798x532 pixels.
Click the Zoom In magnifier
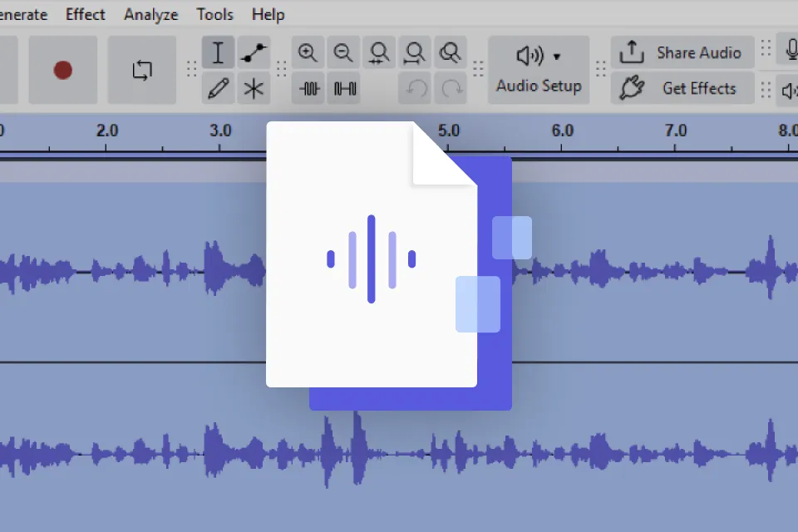(308, 52)
